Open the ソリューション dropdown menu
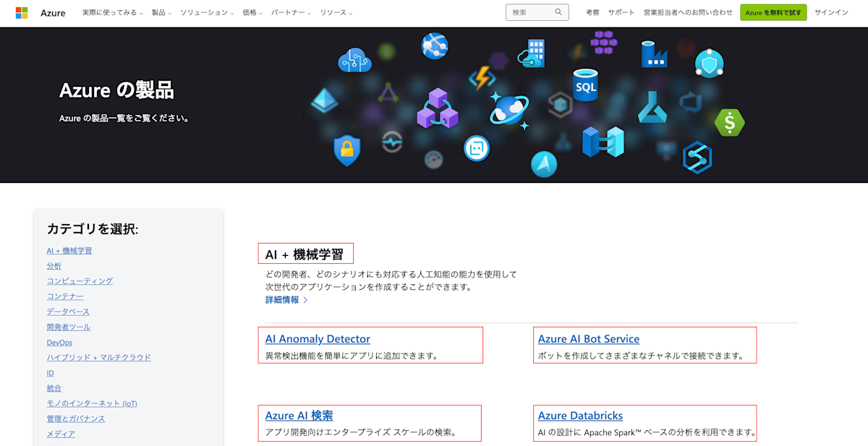This screenshot has width=868, height=446. point(205,12)
